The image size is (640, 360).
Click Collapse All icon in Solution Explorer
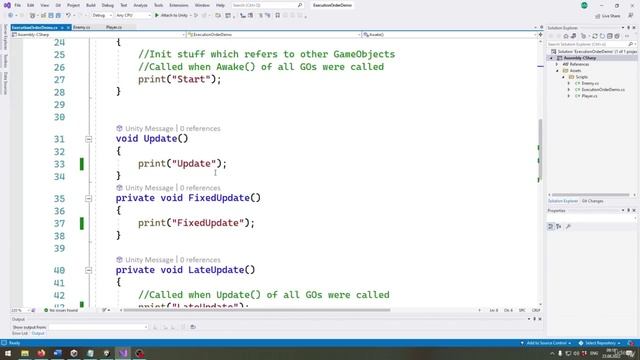point(609,36)
